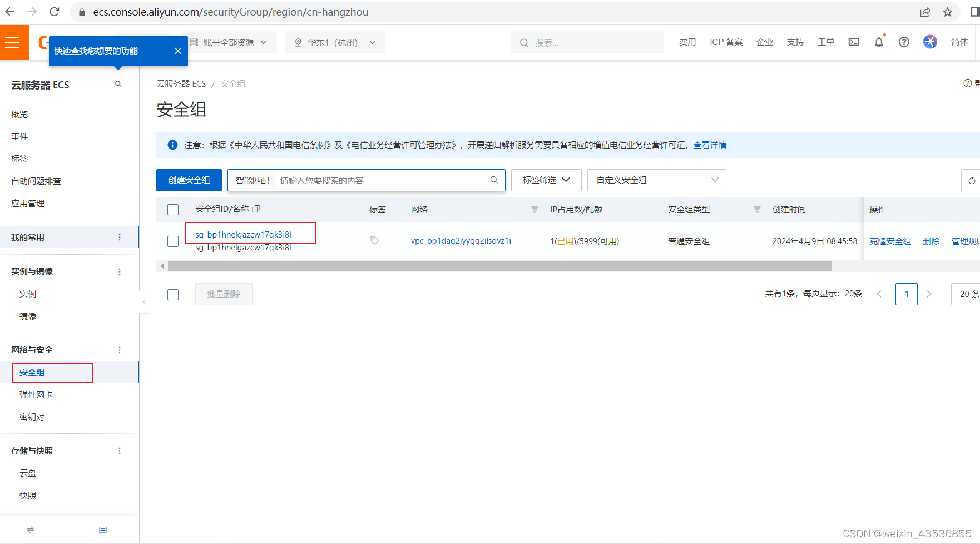The image size is (980, 544).
Task: Open 企业 top menu
Action: [765, 42]
